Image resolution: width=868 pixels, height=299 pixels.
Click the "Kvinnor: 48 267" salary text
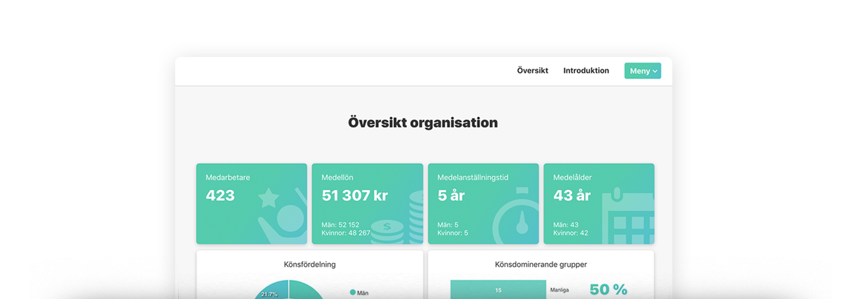pos(346,233)
